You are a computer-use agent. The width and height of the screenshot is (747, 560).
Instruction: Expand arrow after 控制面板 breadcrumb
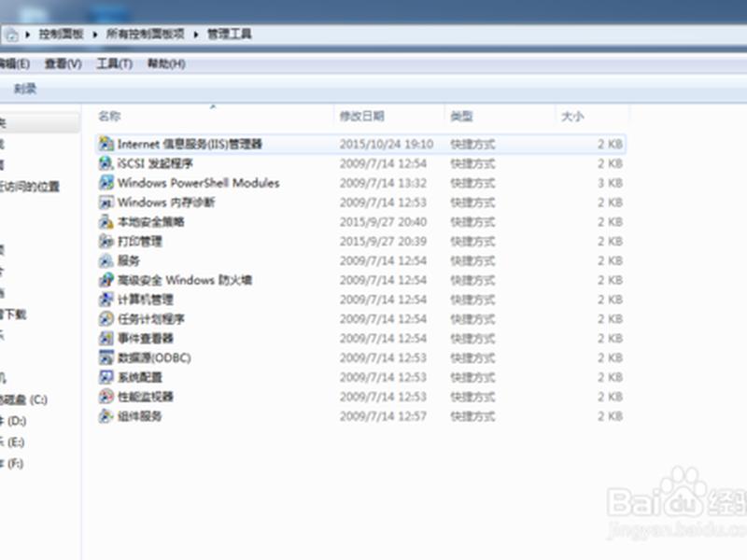tap(95, 35)
